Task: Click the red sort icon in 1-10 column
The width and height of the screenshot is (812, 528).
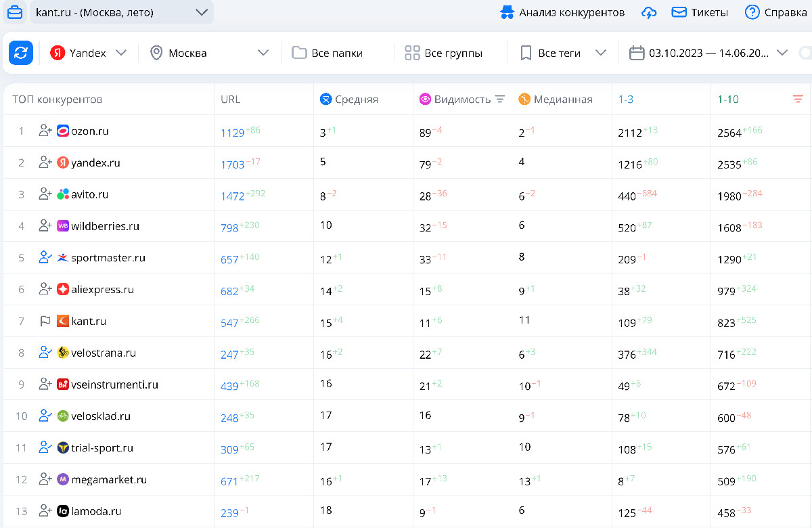Action: click(798, 100)
